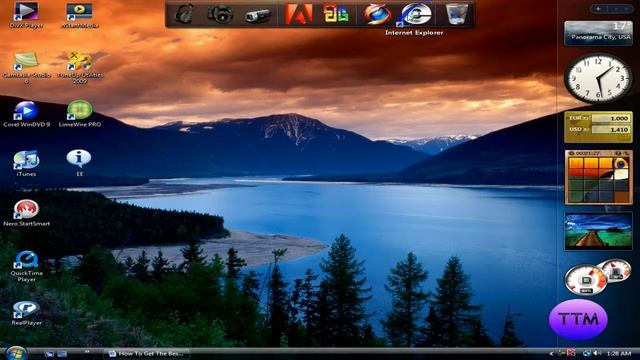Click the EUR currency selector label
The image size is (640, 360).
pyautogui.click(x=578, y=118)
